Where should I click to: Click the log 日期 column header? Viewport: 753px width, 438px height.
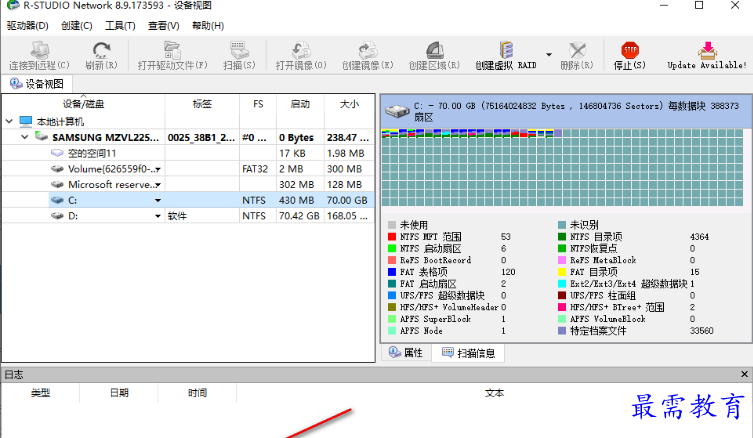pos(119,393)
